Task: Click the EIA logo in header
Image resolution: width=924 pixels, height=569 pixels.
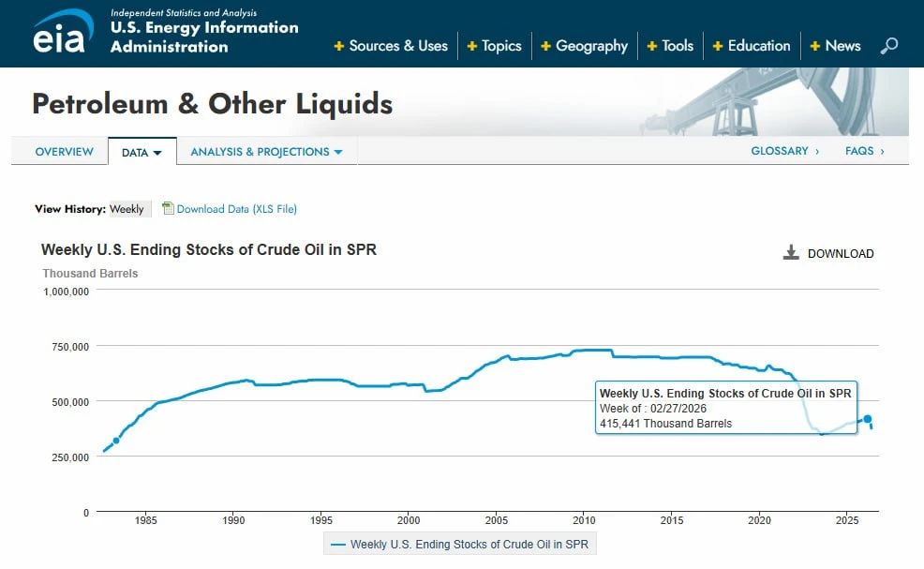Action: pos(63,33)
